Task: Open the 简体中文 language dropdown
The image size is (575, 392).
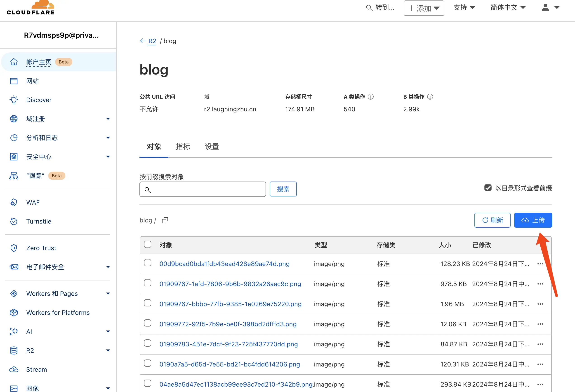Action: [x=508, y=7]
